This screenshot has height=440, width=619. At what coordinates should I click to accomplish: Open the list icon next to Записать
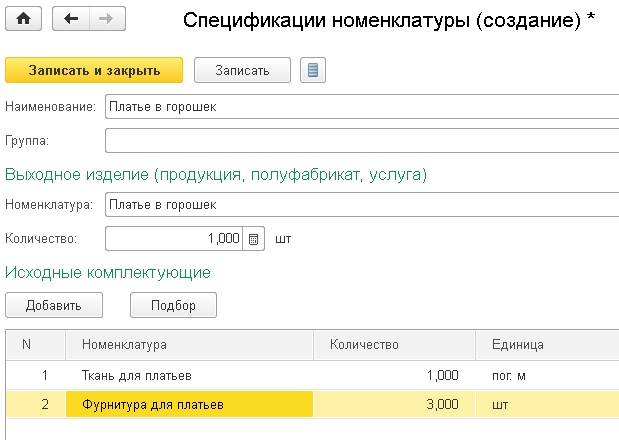tap(313, 70)
